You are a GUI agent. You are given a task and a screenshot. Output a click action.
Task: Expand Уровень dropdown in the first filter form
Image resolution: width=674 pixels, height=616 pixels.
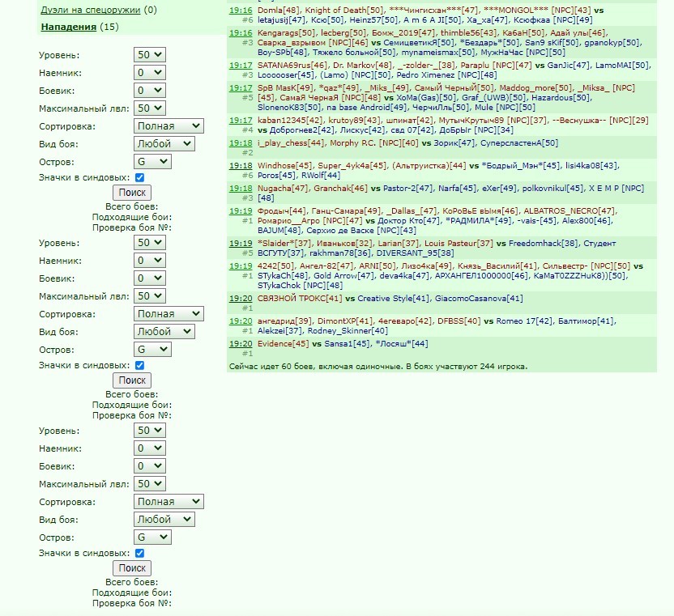(x=150, y=54)
